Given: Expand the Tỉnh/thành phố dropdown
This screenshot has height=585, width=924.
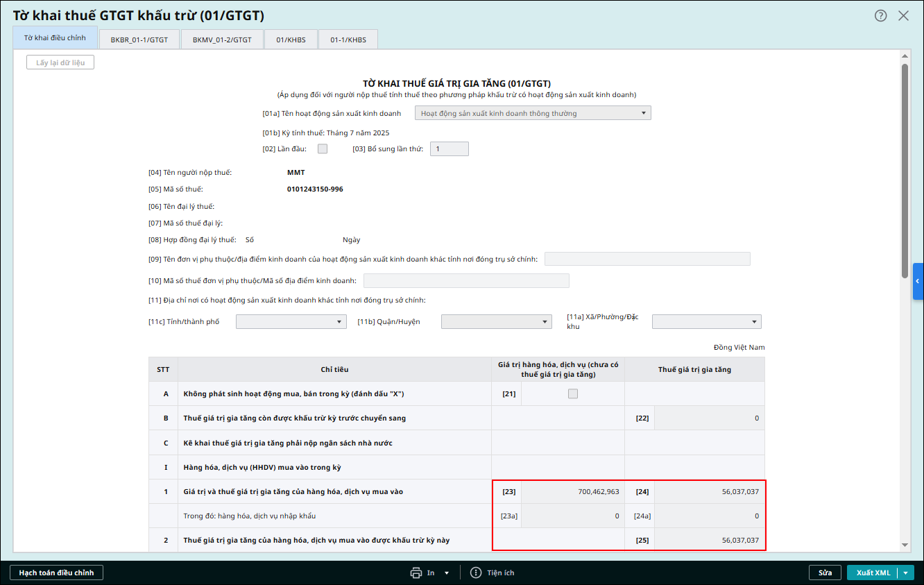Looking at the screenshot, I should (x=291, y=321).
